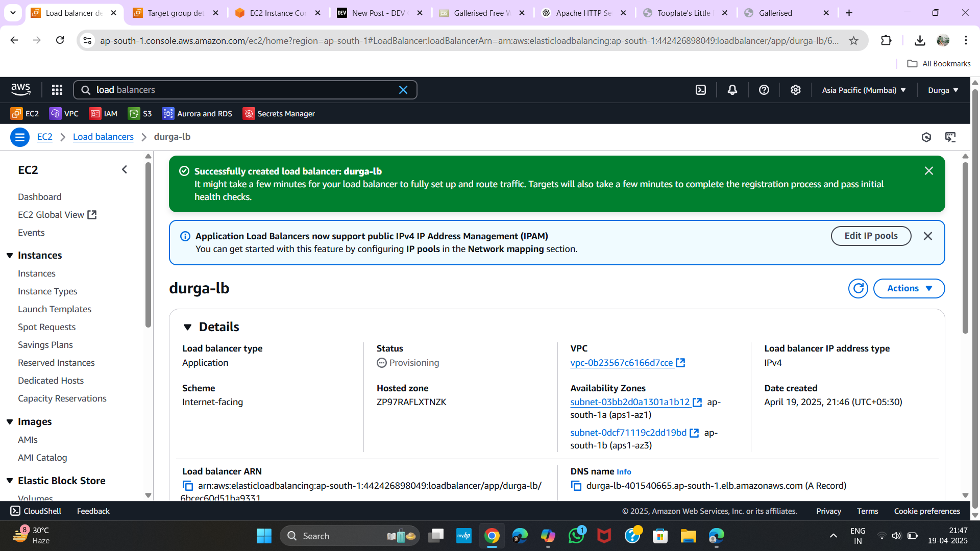The image size is (980, 551).
Task: Click the sidebar vertical scrollbar
Action: tap(148, 245)
